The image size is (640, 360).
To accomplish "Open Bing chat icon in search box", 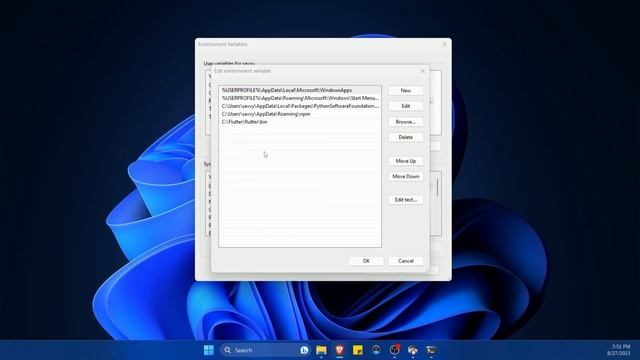I will 304,350.
